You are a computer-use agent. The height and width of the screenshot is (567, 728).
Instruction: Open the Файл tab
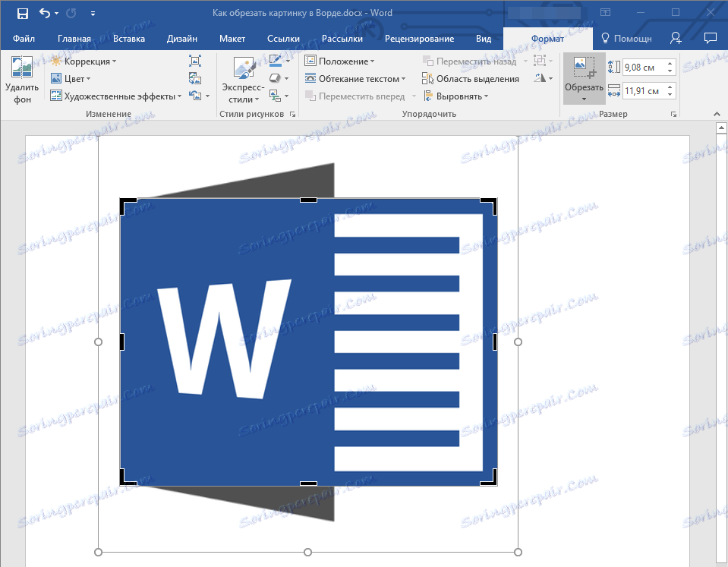(24, 39)
